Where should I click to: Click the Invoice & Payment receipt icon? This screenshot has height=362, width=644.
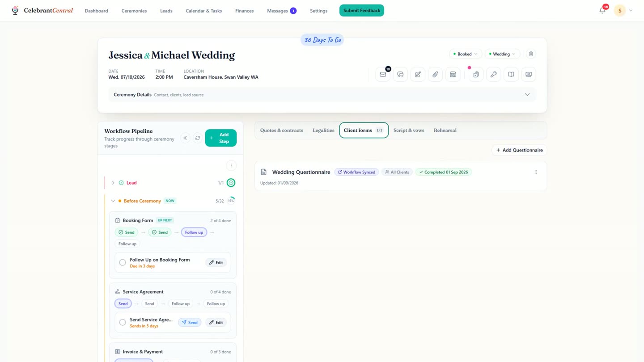118,352
